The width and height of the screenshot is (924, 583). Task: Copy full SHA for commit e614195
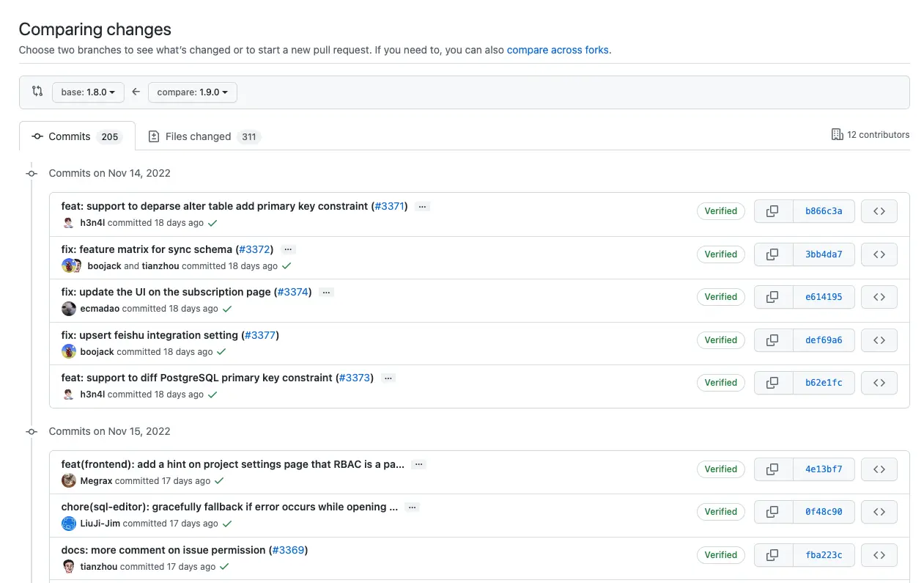[x=772, y=297]
